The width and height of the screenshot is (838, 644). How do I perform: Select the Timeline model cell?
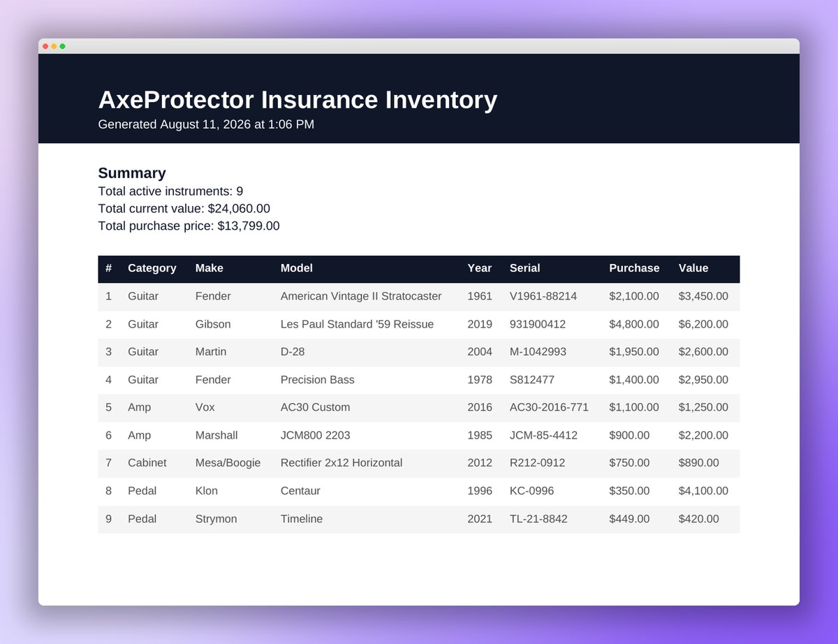point(302,519)
